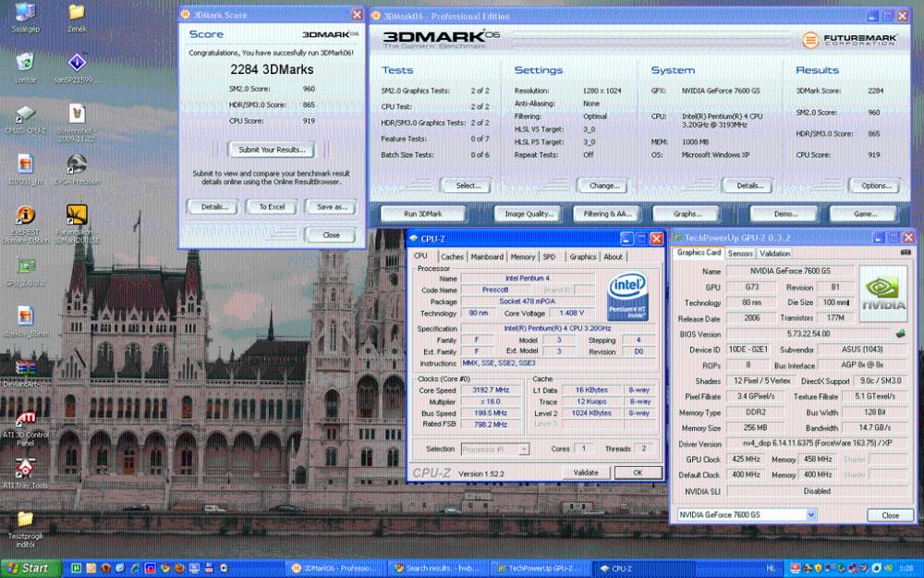
Task: Open GPU selection dropdown NVIDIA GeForce 7600 GS
Action: [747, 515]
